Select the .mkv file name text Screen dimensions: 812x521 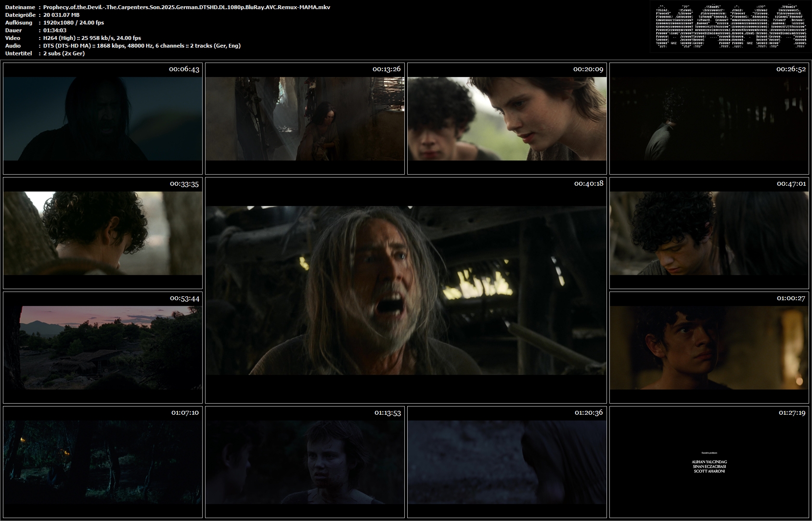click(x=187, y=7)
